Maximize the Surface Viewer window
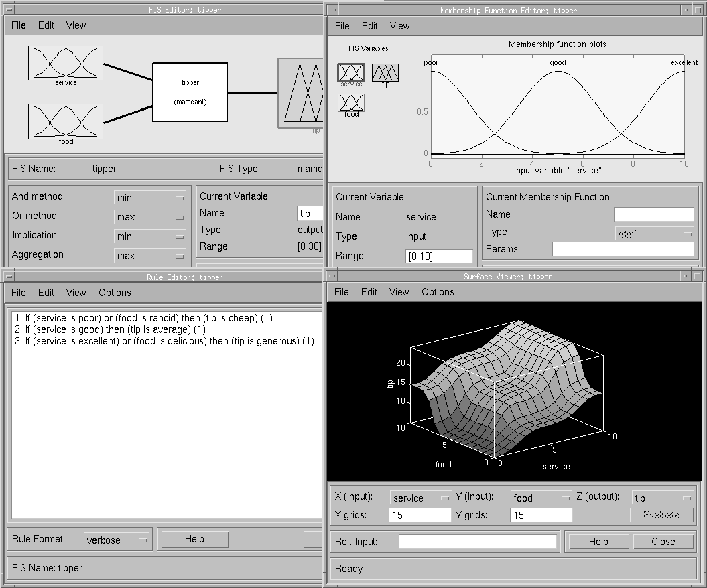The width and height of the screenshot is (707, 588). tap(698, 276)
